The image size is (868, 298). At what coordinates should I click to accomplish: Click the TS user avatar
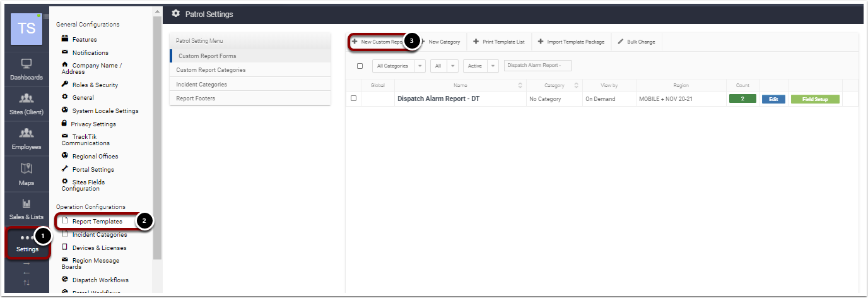click(26, 28)
